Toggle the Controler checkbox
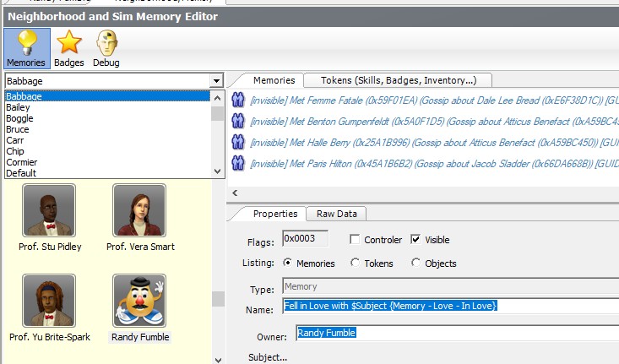 [355, 240]
